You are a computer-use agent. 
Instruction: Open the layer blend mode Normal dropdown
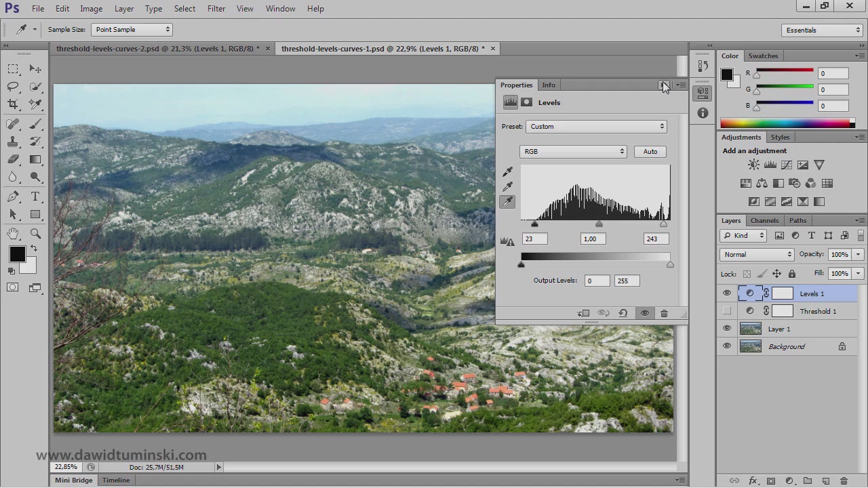757,255
